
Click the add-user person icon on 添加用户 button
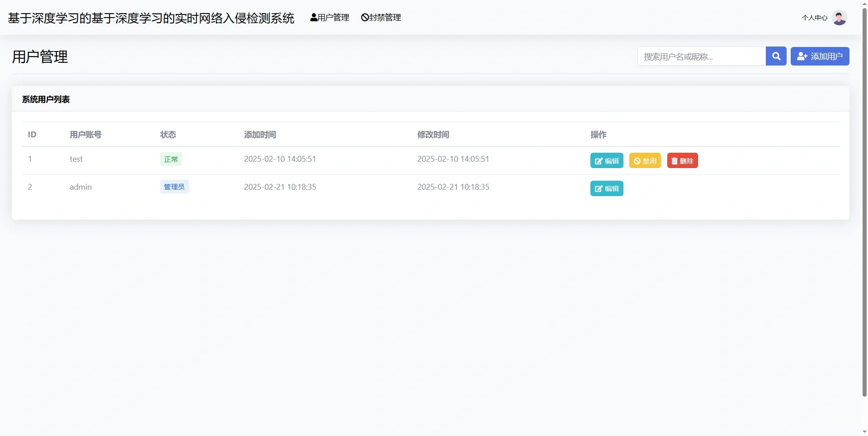coord(802,56)
